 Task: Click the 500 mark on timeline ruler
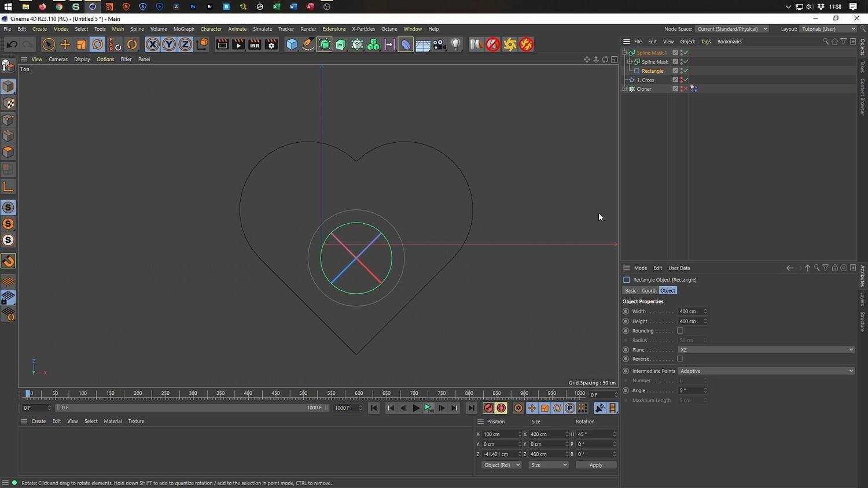[303, 394]
